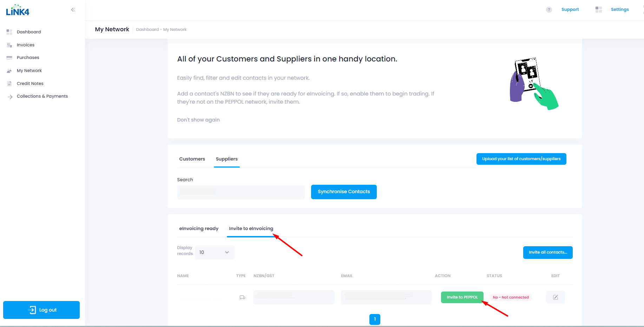The width and height of the screenshot is (644, 327).
Task: Select Invite to eInvoicing tab
Action: pos(251,229)
